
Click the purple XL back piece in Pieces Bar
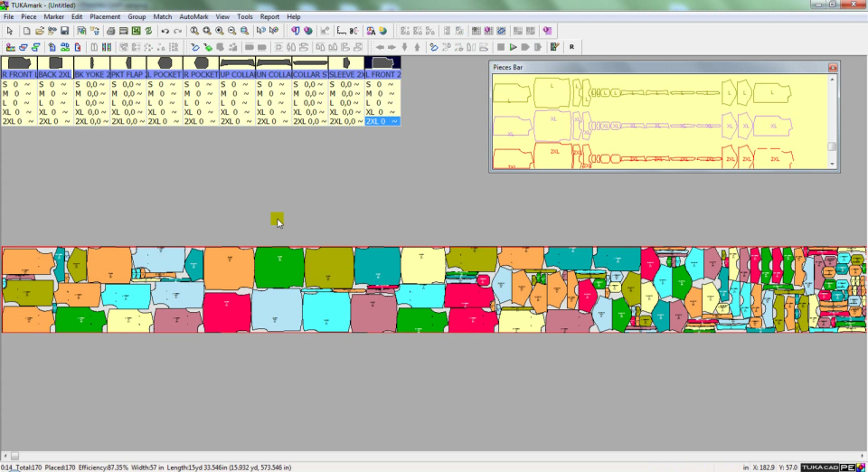[x=552, y=127]
